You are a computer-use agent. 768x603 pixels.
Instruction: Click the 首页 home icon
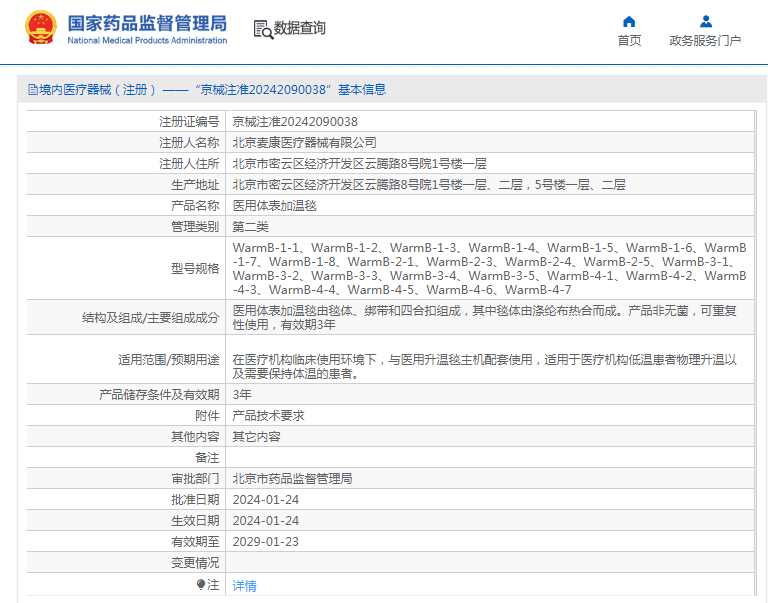(x=629, y=22)
